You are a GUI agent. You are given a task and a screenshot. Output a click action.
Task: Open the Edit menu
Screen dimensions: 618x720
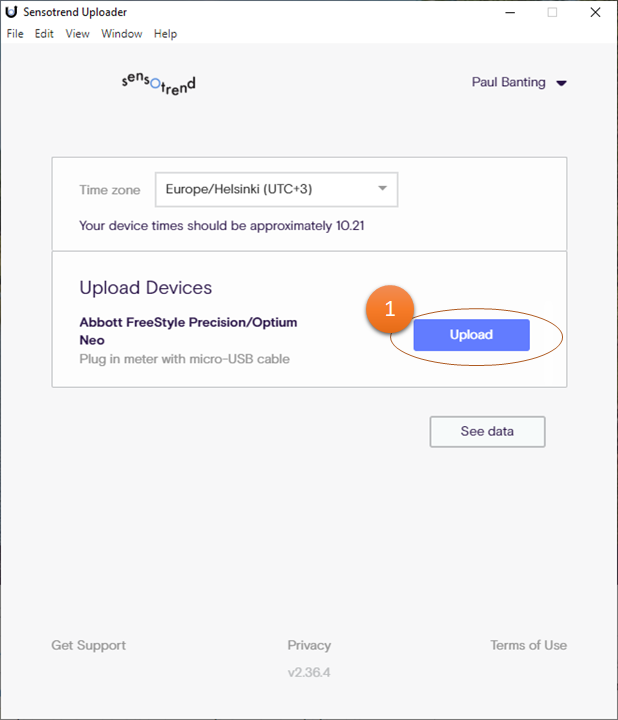pyautogui.click(x=44, y=34)
